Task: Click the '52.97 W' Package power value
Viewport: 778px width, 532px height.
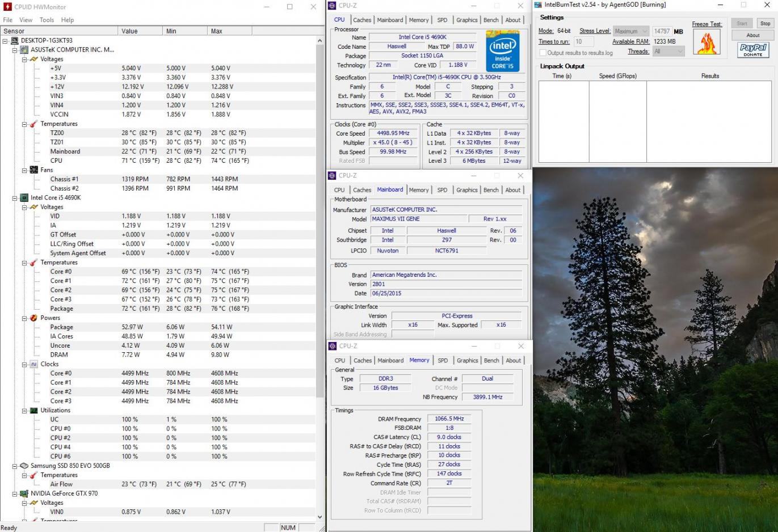Action: pos(132,327)
